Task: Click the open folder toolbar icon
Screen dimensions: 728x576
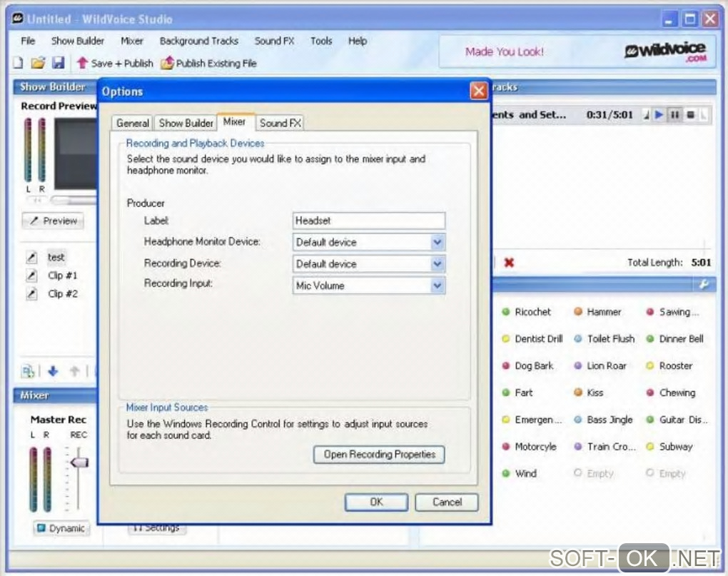Action: tap(38, 63)
